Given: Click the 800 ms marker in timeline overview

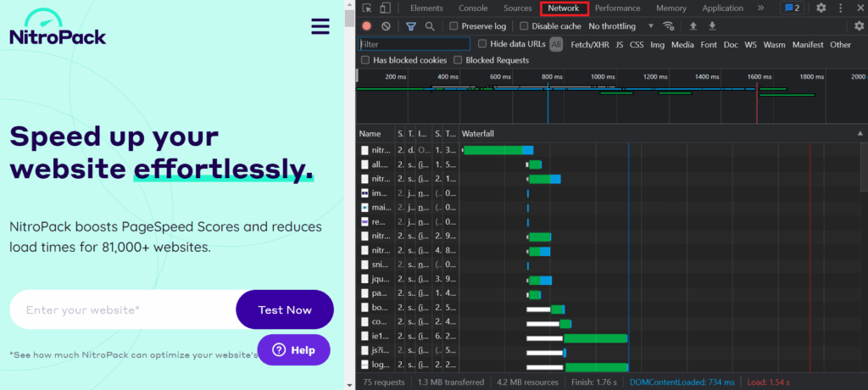Looking at the screenshot, I should [x=551, y=77].
